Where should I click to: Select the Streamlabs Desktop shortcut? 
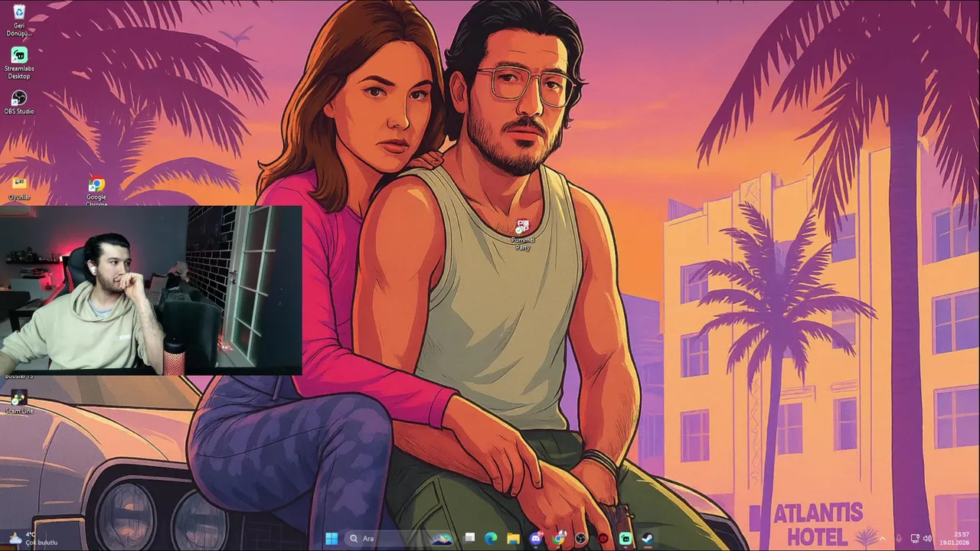[x=19, y=63]
